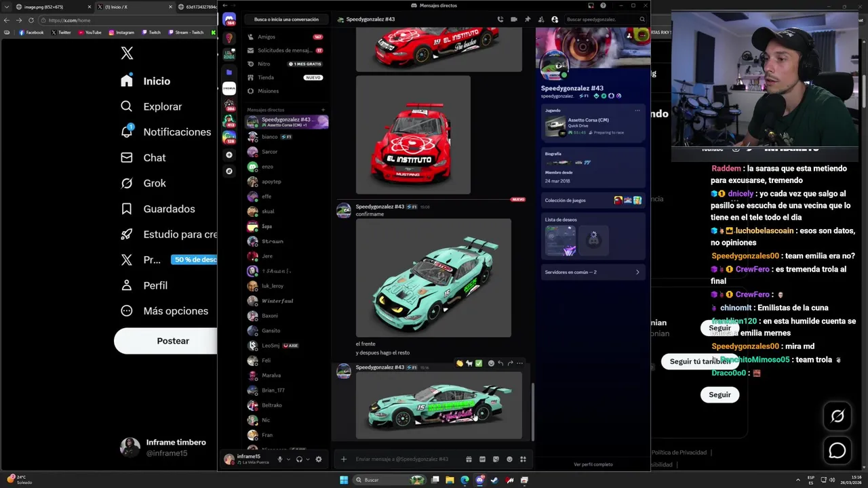The image size is (868, 488).
Task: Open profile more-options three dots button
Action: click(x=642, y=35)
